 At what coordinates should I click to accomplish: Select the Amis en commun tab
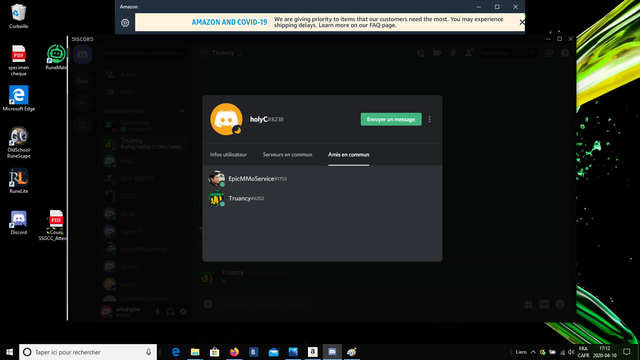349,155
